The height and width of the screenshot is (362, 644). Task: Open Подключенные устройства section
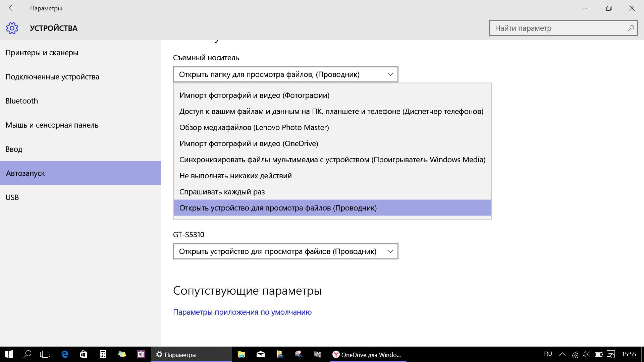[80, 77]
